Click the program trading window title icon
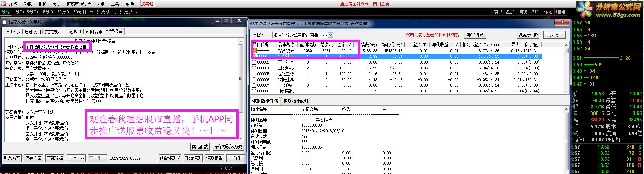644x174 pixels. pyautogui.click(x=4, y=22)
